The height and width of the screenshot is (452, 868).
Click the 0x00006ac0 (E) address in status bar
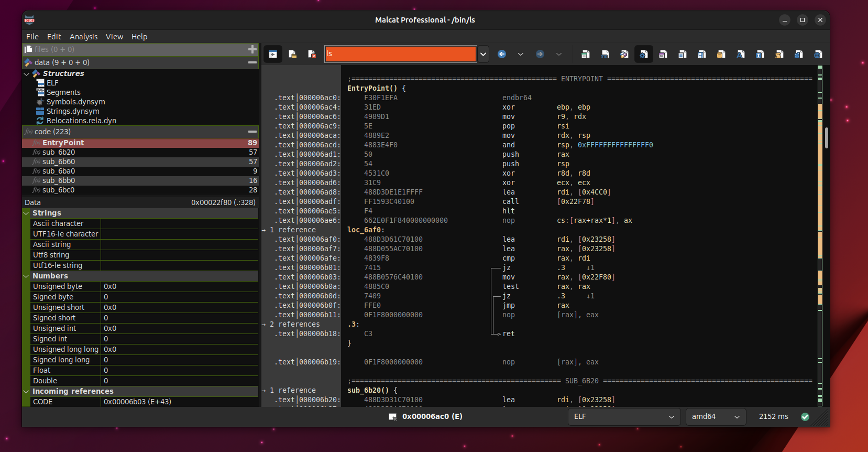432,417
